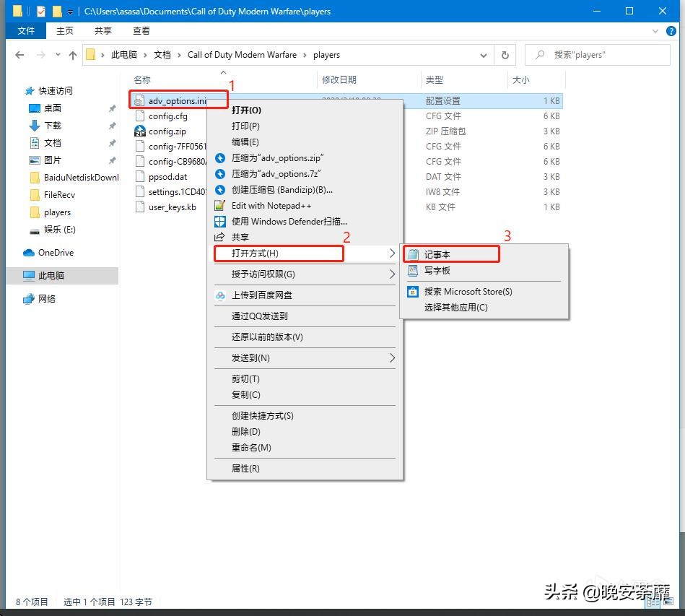Viewport: 685px width, 616px height.
Task: Expand the 打开方式(H) submenu arrow
Action: [x=393, y=253]
